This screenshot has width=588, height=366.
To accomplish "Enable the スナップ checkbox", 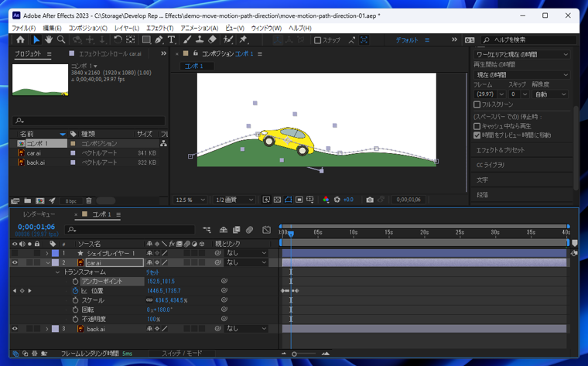I will pyautogui.click(x=318, y=40).
